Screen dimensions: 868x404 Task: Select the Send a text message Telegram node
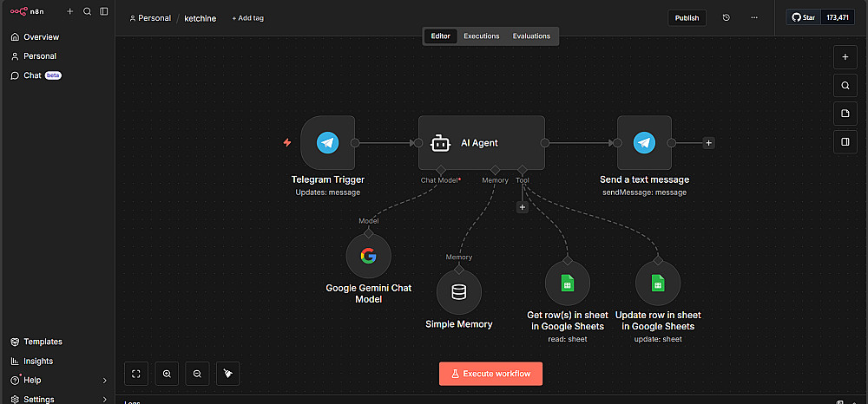coord(644,142)
